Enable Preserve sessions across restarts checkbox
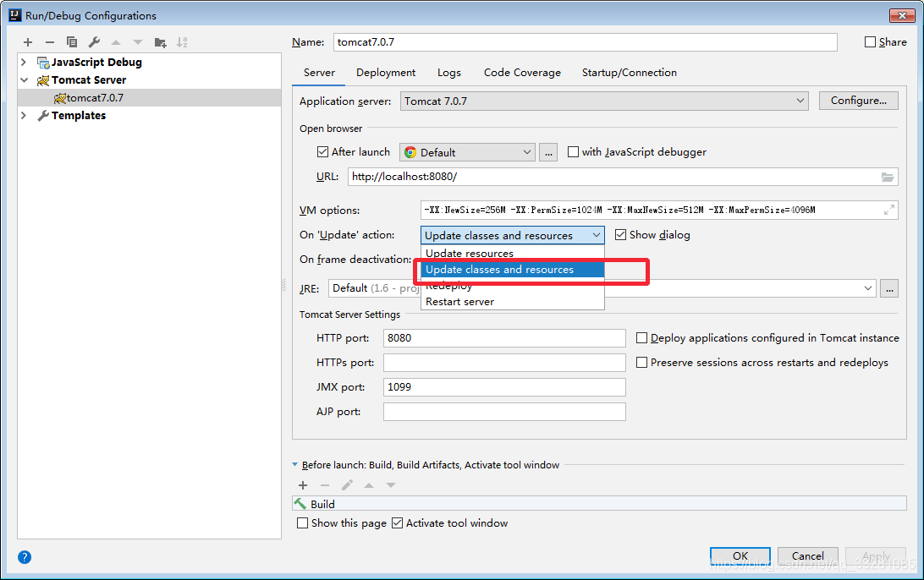 641,363
